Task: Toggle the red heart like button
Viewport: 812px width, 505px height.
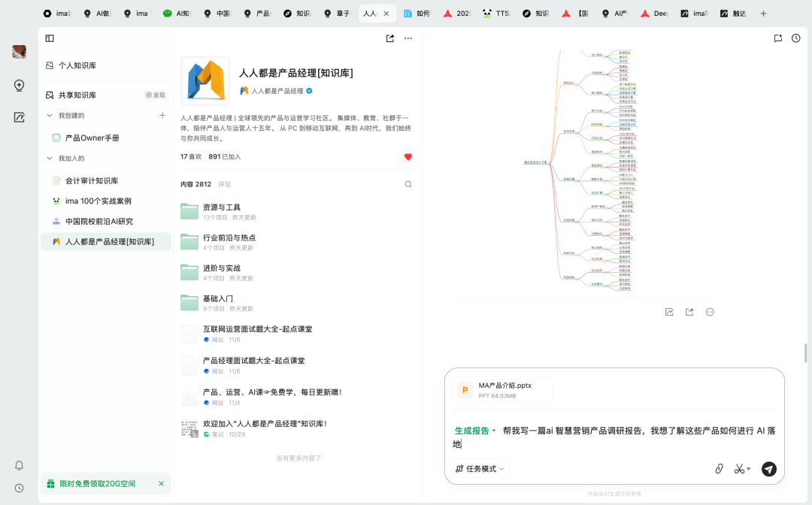Action: 408,157
